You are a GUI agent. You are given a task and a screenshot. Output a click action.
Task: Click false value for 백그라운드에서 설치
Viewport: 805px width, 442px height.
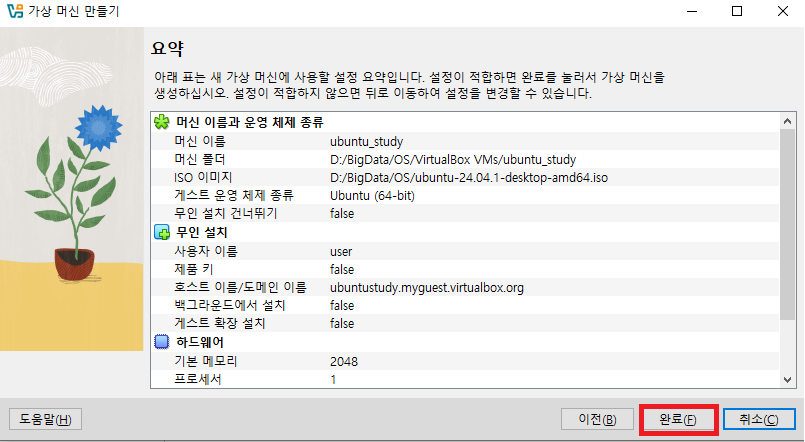(x=342, y=305)
